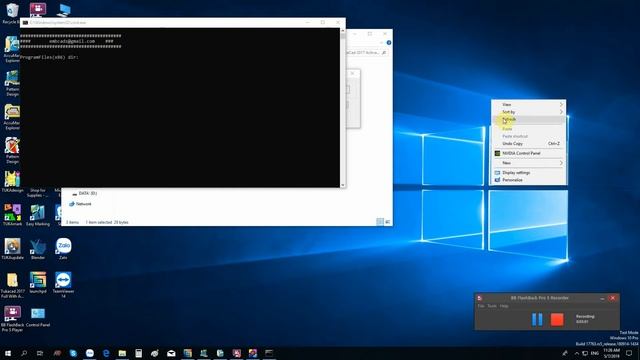Select Undo Copy in the context menu
640x360 pixels.
point(528,144)
